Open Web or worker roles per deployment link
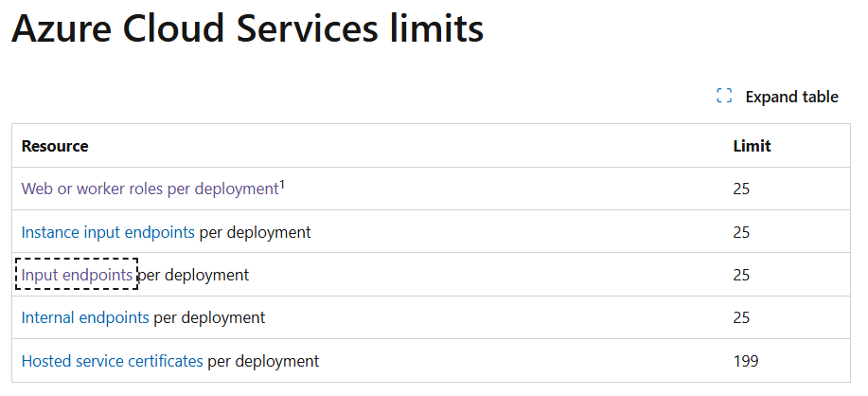The width and height of the screenshot is (868, 396). [150, 189]
